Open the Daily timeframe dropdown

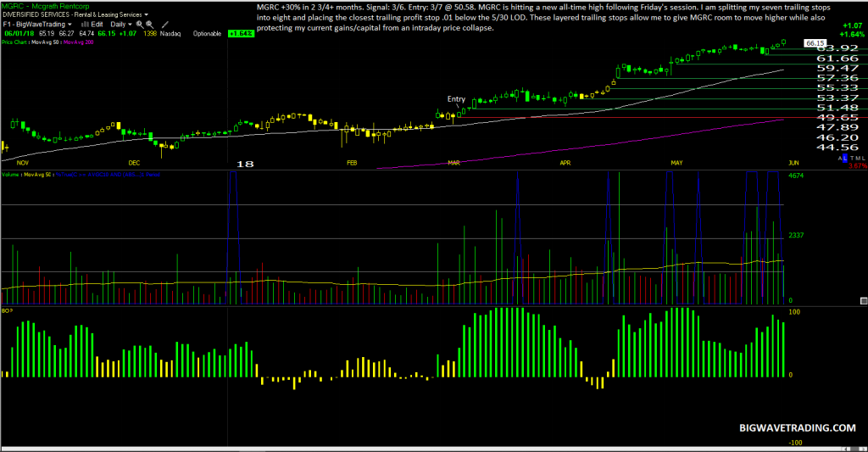click(120, 25)
